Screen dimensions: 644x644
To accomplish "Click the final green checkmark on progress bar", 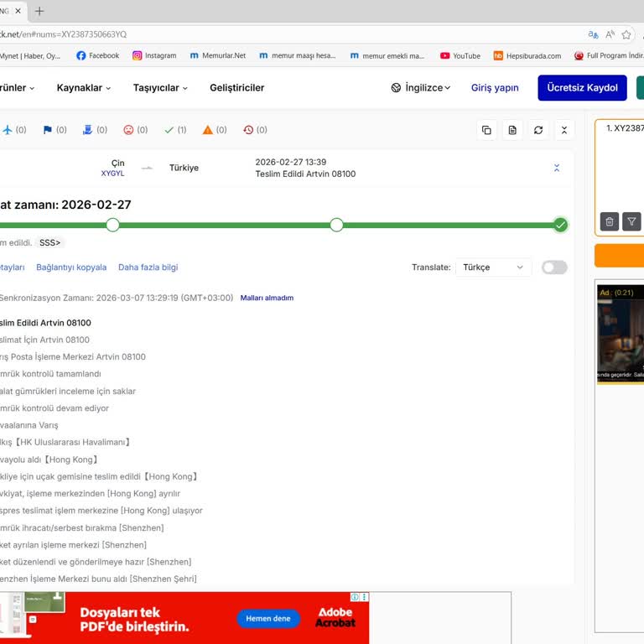I will click(x=560, y=225).
